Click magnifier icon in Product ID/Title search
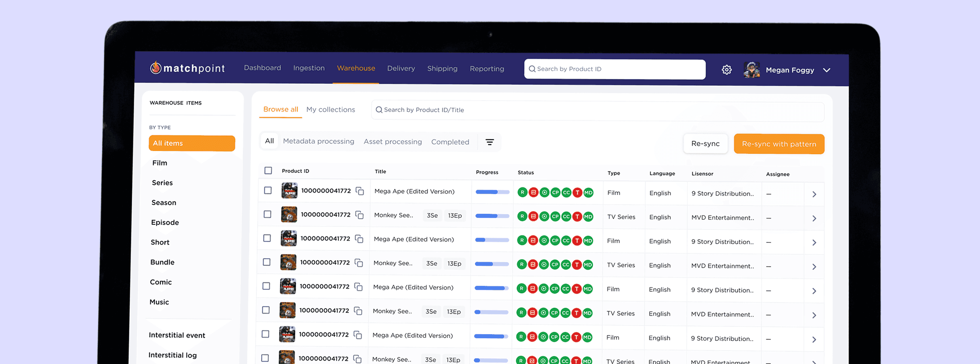Screen dimensions: 980x364 [379, 110]
